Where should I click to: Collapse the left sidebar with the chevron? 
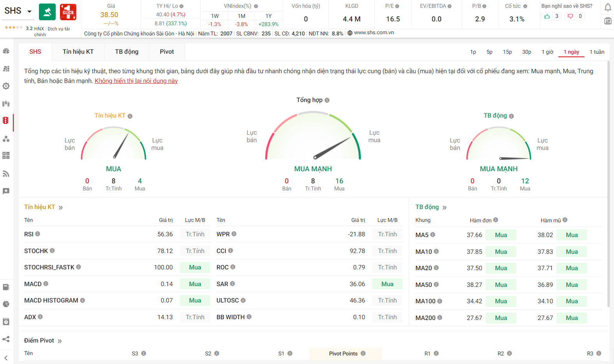pos(6,357)
